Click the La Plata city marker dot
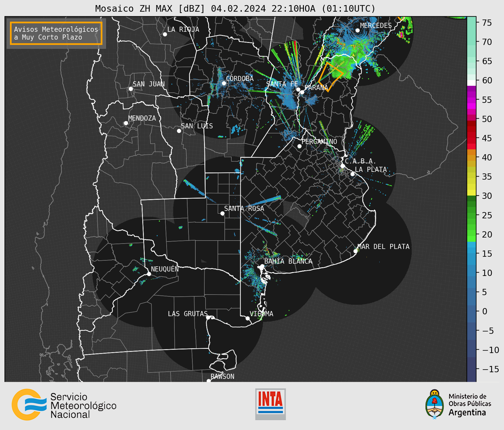 (353, 174)
